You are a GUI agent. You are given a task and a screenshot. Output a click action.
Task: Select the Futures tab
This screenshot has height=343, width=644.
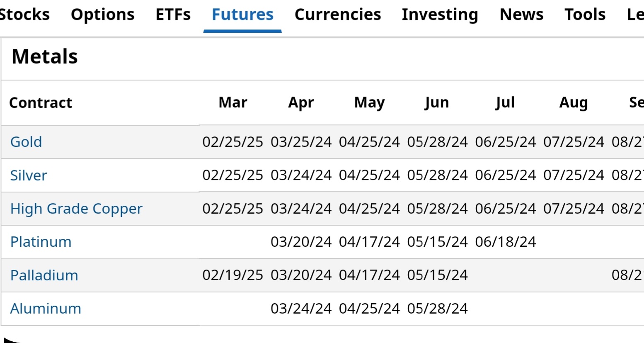click(x=242, y=15)
